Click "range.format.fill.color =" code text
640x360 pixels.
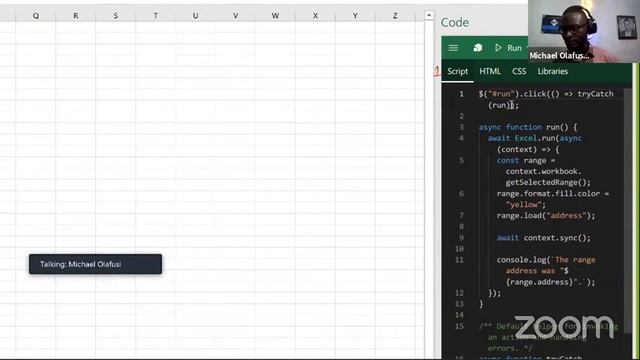click(x=553, y=193)
